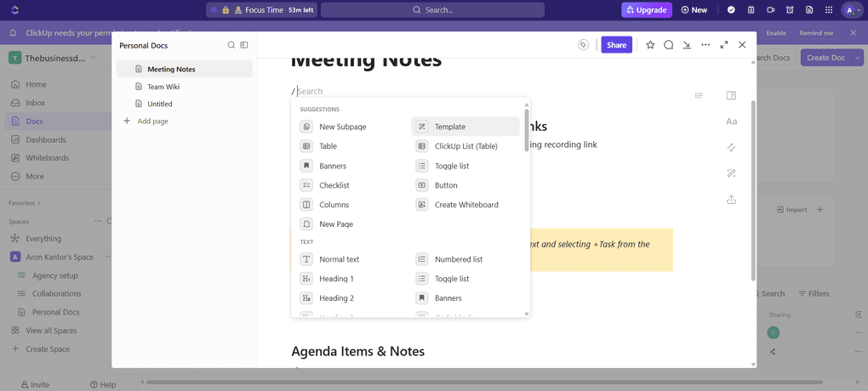Viewport: 868px width, 391px height.
Task: Click the New button
Action: [x=694, y=10]
